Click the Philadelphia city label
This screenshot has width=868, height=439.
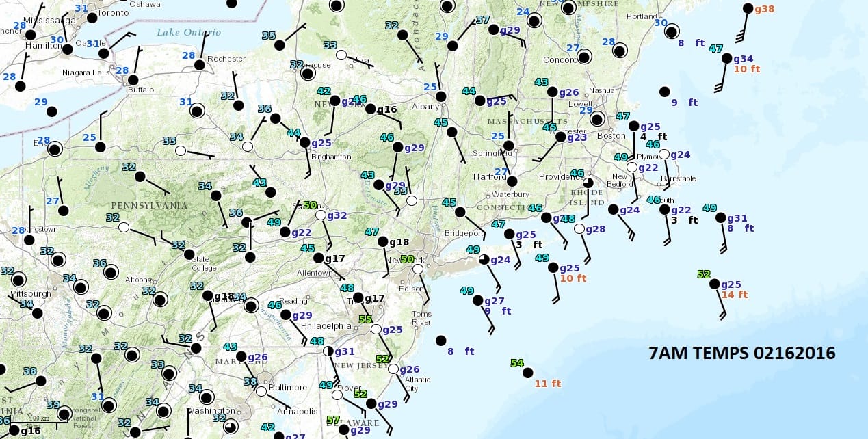point(326,326)
